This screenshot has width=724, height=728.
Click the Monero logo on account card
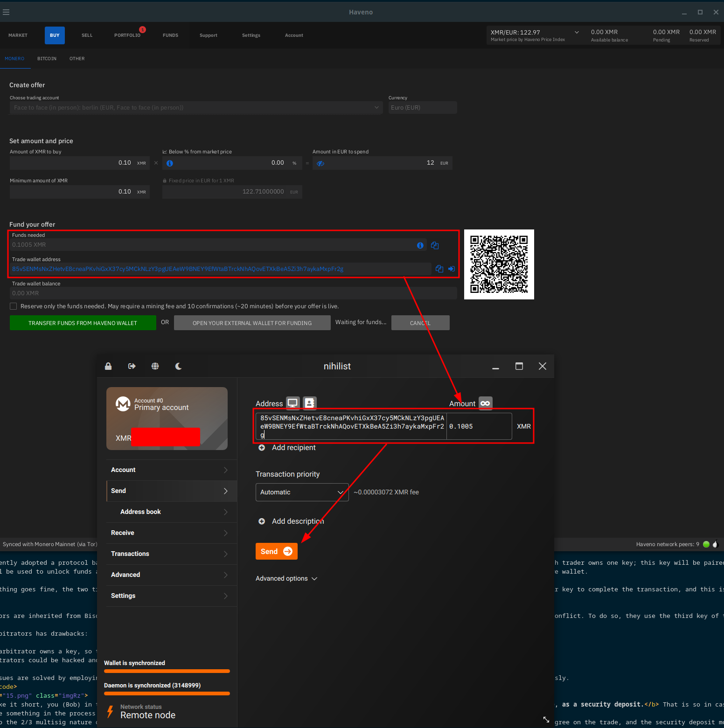123,404
